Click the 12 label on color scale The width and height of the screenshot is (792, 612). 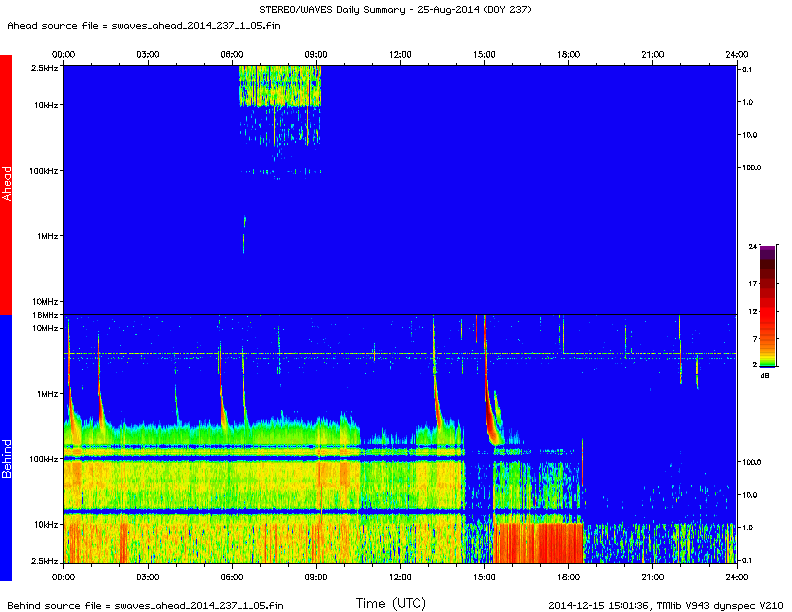pyautogui.click(x=753, y=312)
